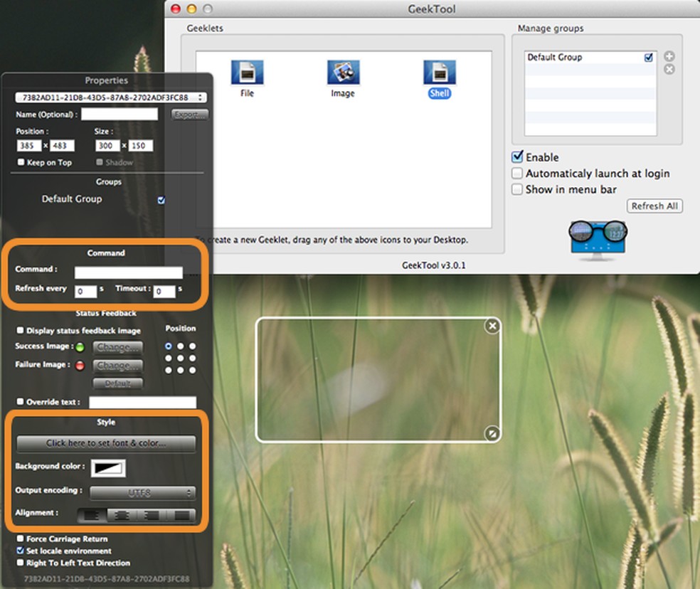Click Change button for Success Image

pyautogui.click(x=118, y=347)
